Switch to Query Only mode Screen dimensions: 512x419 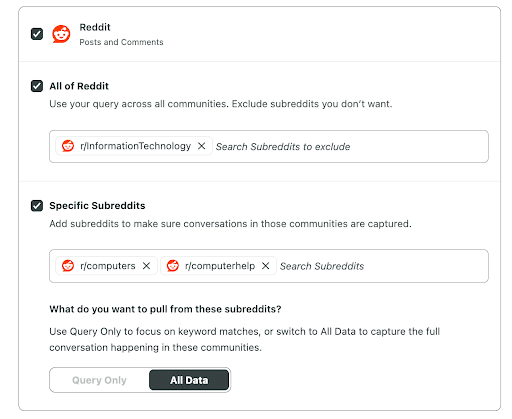pos(99,380)
